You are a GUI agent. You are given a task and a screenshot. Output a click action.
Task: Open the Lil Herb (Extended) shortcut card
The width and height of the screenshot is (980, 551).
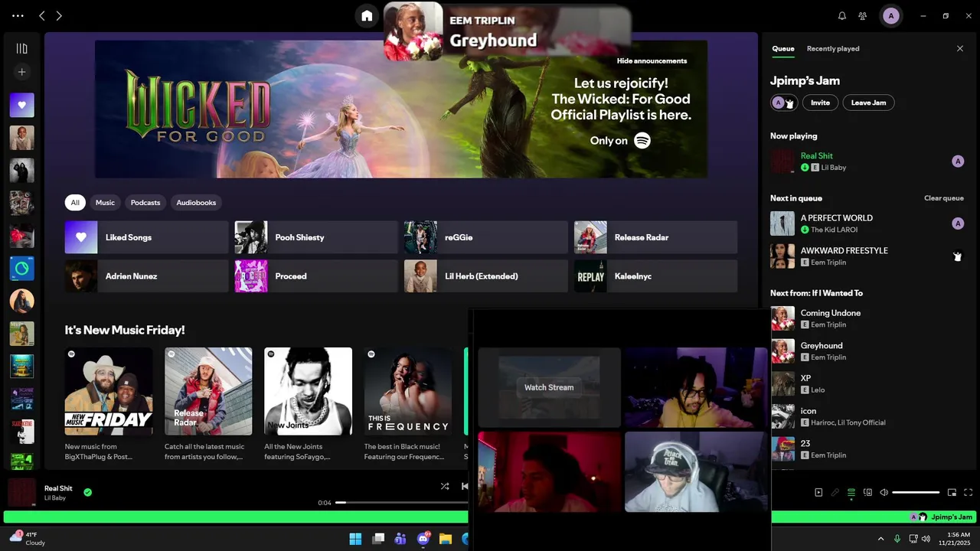(486, 276)
